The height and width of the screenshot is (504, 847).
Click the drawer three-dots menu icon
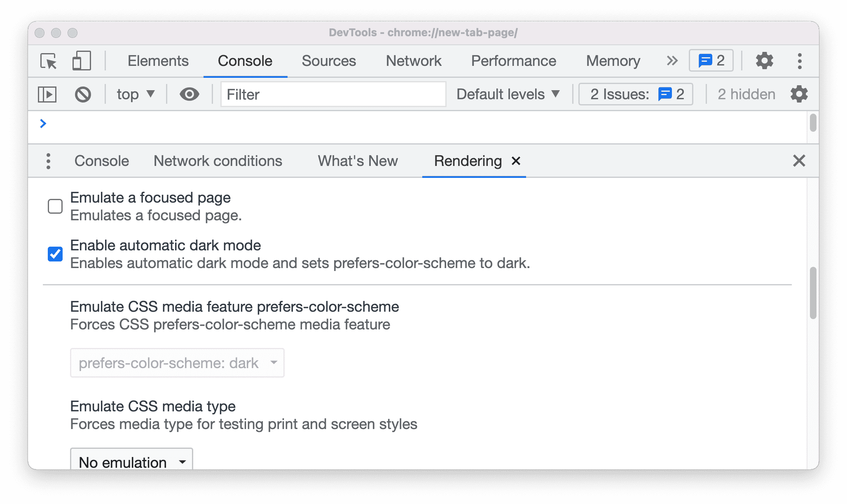49,160
